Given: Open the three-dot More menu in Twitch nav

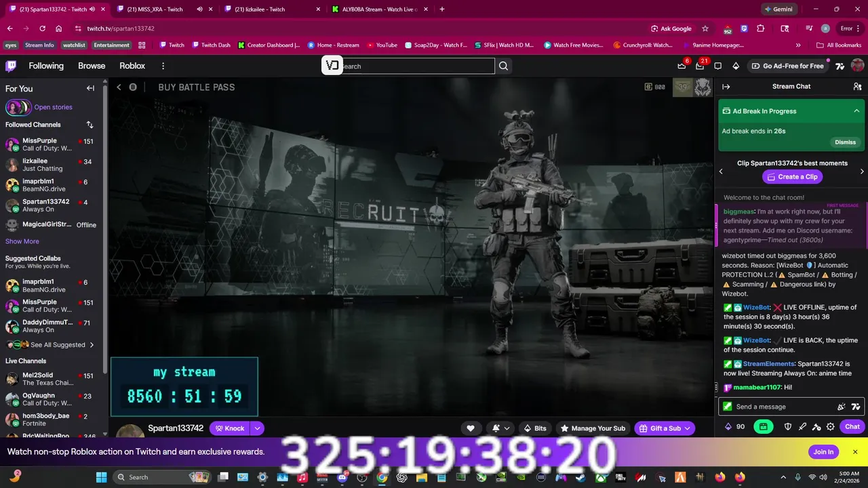Looking at the screenshot, I should [163, 66].
